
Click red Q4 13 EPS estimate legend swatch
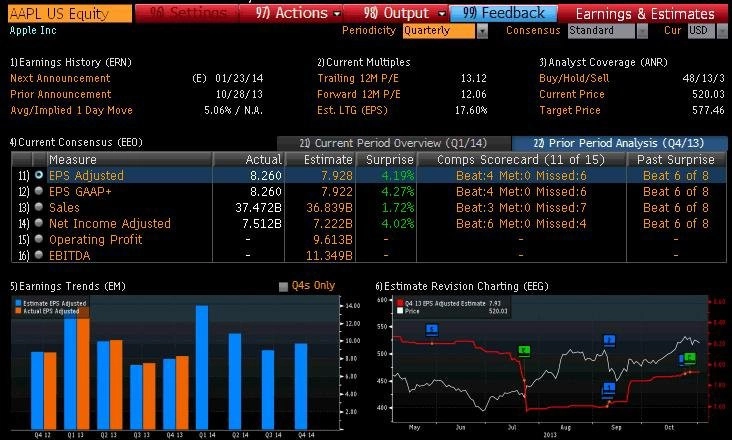tap(400, 303)
